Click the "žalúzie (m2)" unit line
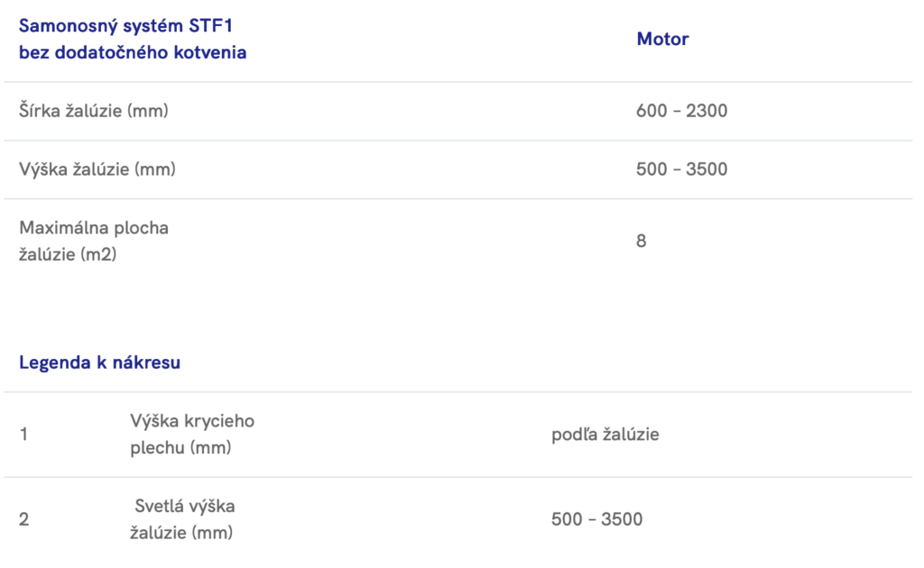Viewport: 924px width, 568px height. coord(68,255)
